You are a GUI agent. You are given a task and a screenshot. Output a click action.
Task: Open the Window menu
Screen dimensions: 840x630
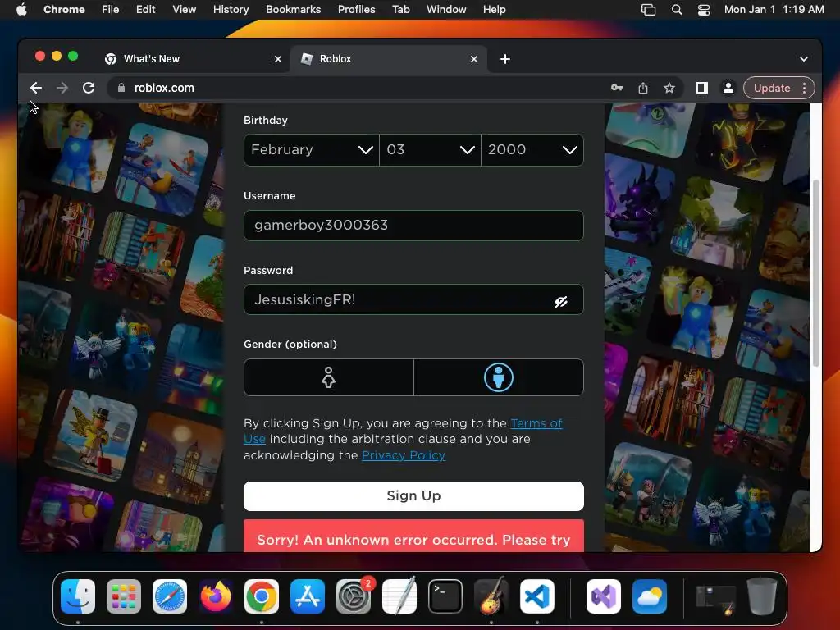(x=446, y=10)
